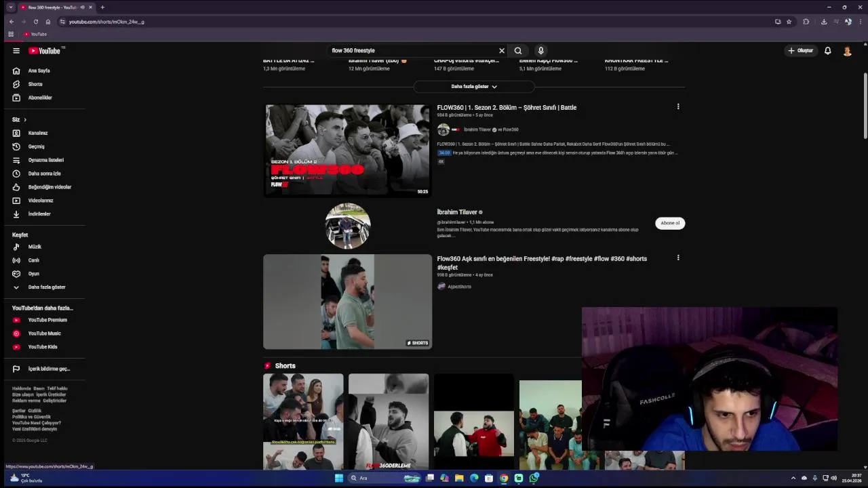The height and width of the screenshot is (488, 868).
Task: Reload the page in the browser
Action: click(36, 22)
